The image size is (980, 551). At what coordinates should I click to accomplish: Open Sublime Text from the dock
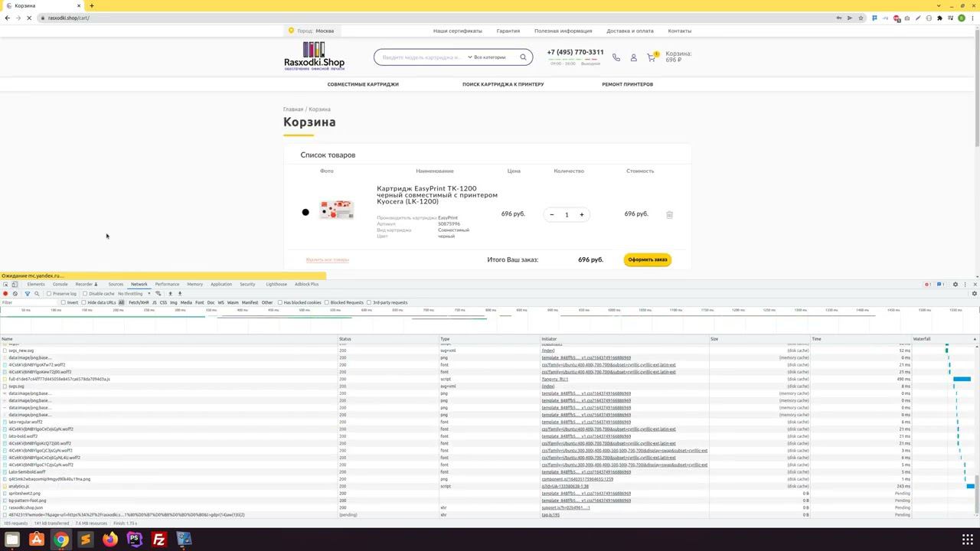[86, 540]
